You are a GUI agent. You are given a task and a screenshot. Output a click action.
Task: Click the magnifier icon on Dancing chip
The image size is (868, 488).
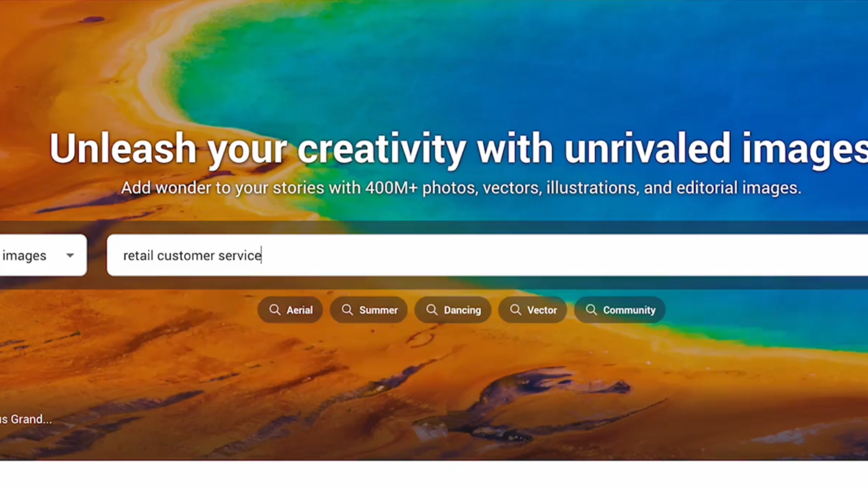[432, 310]
